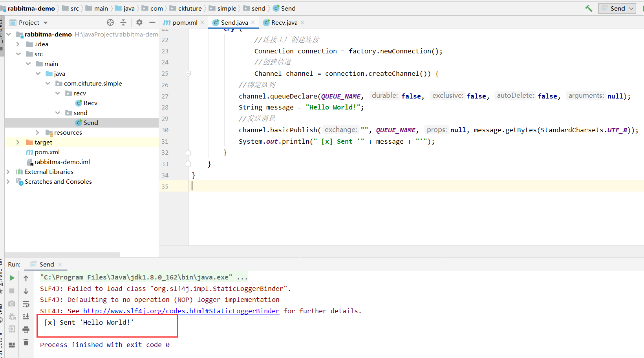Toggle soft-wrap in Run console
This screenshot has width=644, height=358.
tap(26, 303)
